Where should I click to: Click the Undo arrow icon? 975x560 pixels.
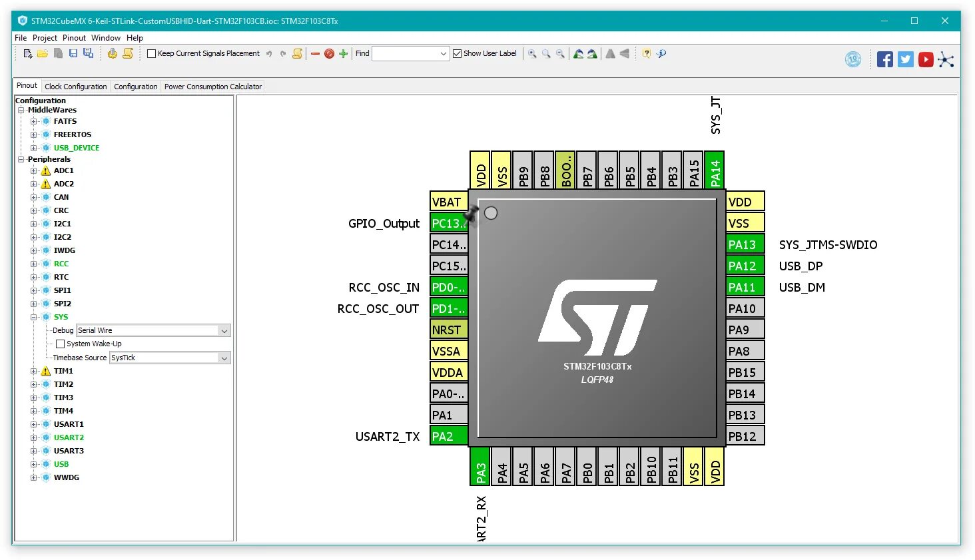(x=269, y=53)
